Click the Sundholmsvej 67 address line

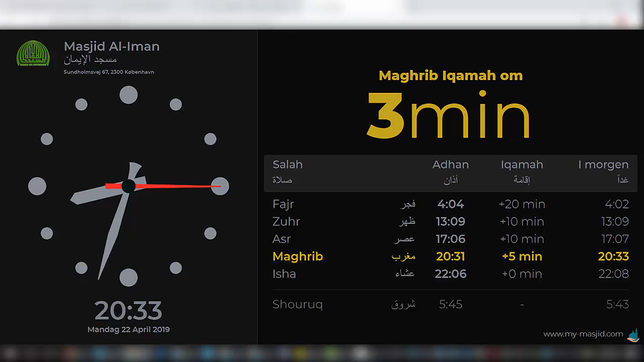(x=109, y=72)
